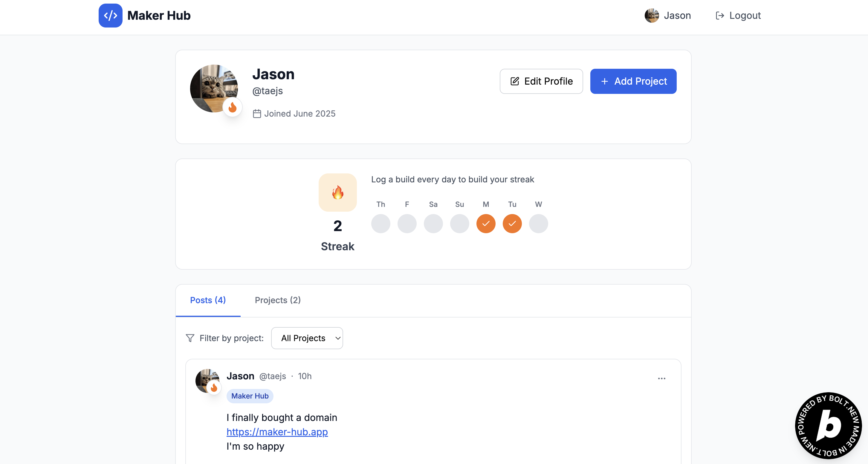Click the Add Project button
The height and width of the screenshot is (464, 868).
click(x=633, y=81)
